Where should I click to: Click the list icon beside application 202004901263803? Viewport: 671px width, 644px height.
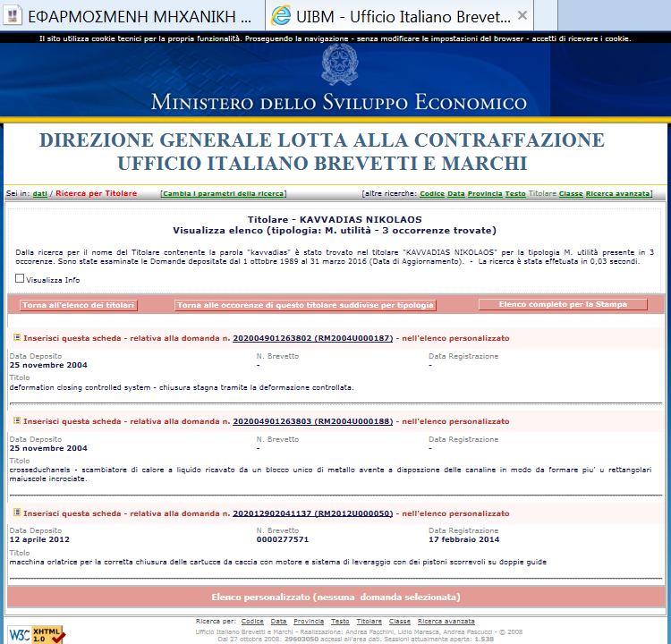pyautogui.click(x=17, y=420)
